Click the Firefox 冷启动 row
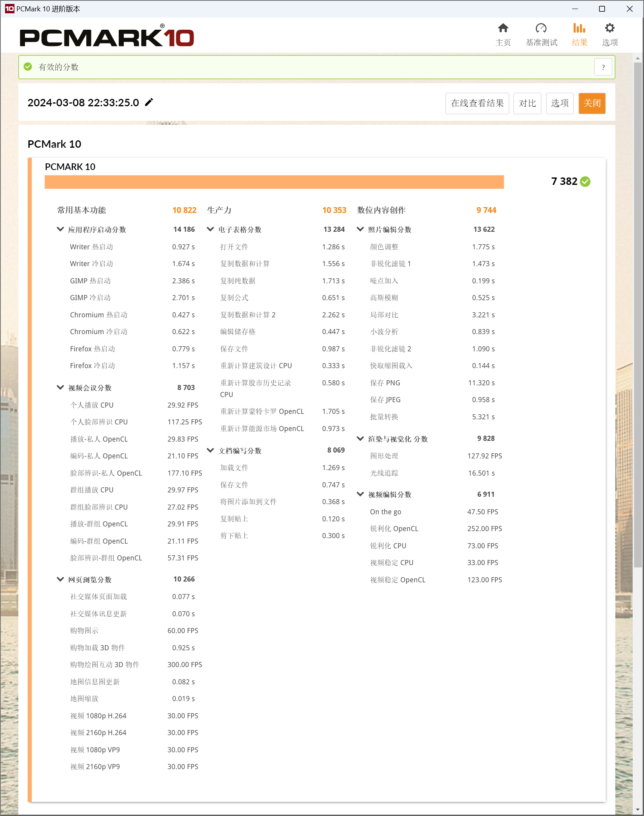The height and width of the screenshot is (816, 644). [132, 366]
